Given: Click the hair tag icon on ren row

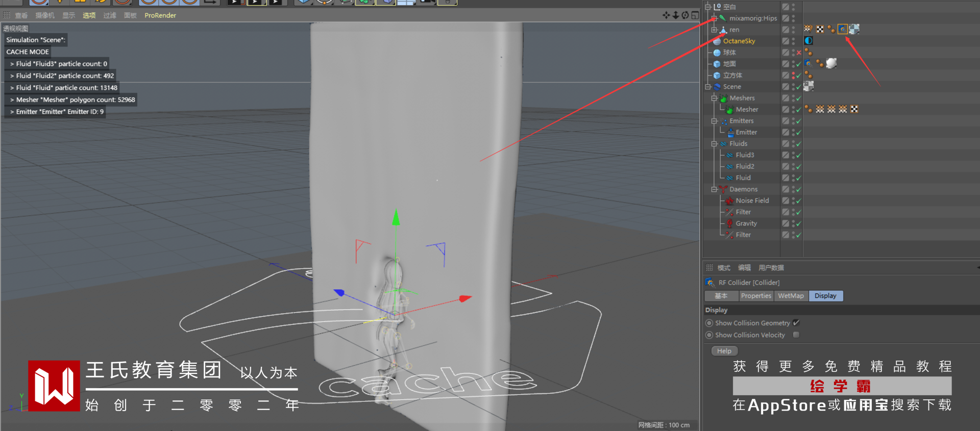Looking at the screenshot, I should pyautogui.click(x=808, y=29).
